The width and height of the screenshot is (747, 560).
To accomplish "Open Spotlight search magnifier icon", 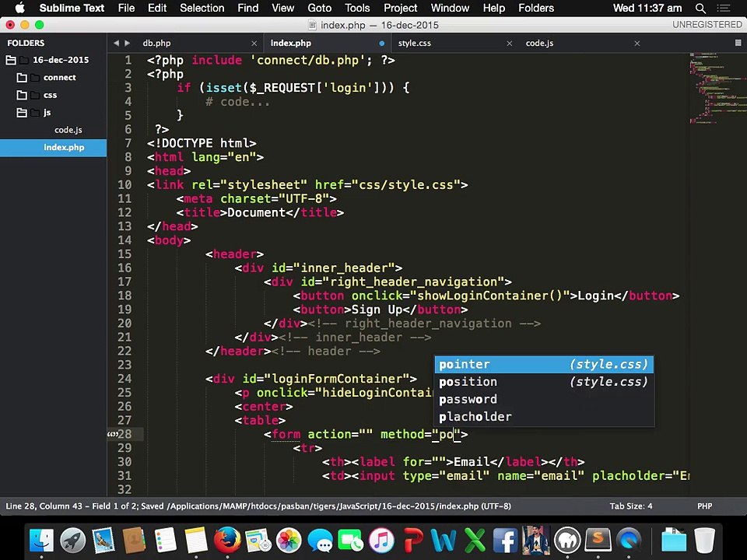I will 700,8.
